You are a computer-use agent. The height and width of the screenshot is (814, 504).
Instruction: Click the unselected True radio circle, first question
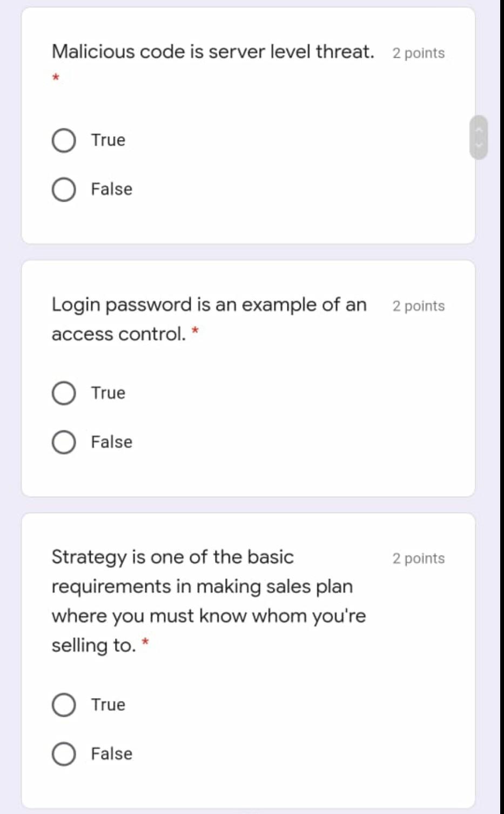[x=63, y=139]
